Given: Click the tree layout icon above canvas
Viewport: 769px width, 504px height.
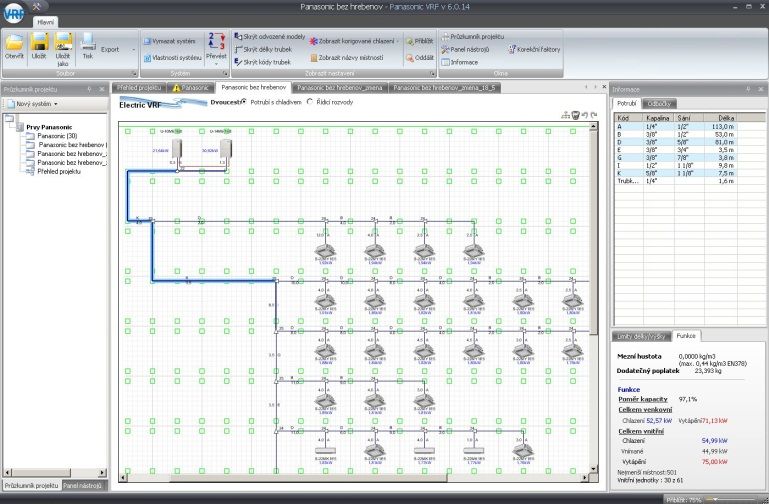Looking at the screenshot, I should pos(565,115).
